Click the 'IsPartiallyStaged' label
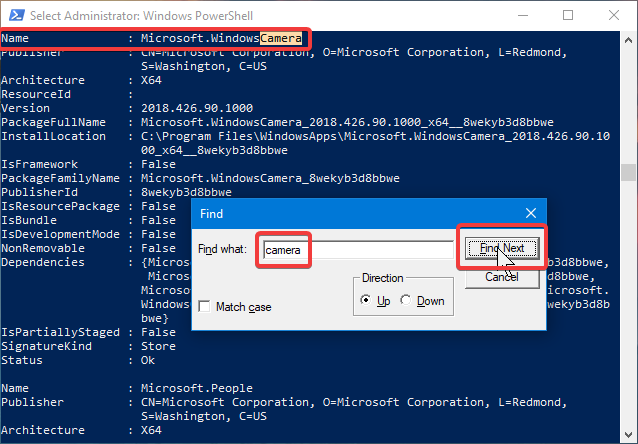The height and width of the screenshot is (444, 638). click(x=60, y=332)
